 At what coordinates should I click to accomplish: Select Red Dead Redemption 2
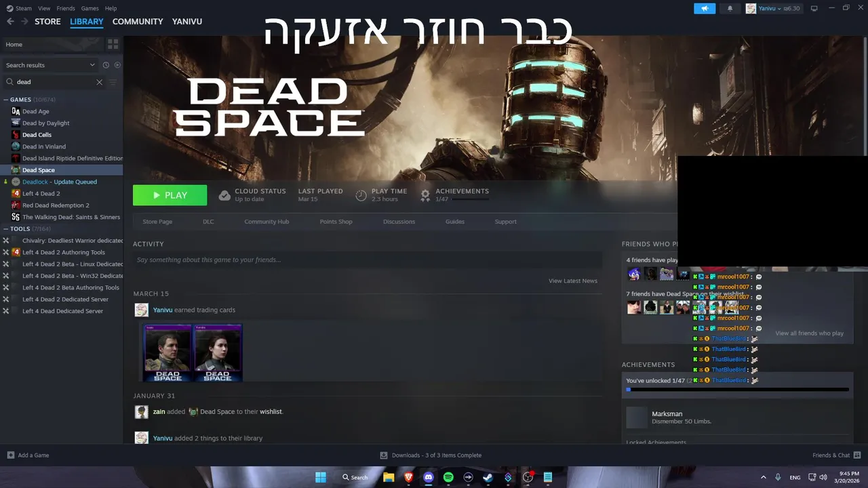56,205
